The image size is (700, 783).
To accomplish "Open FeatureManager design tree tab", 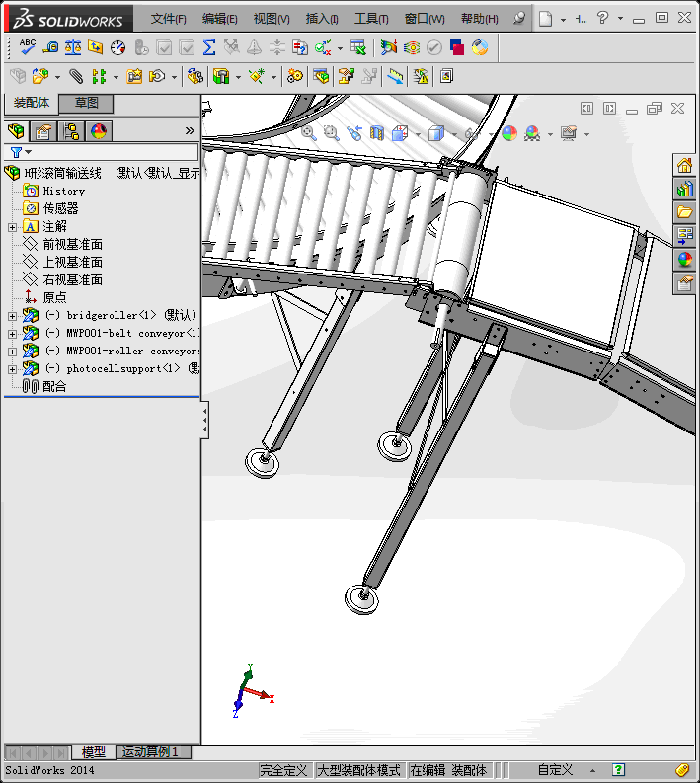I will [16, 131].
